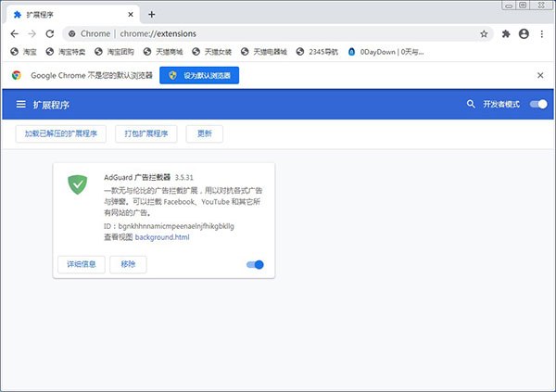556x392 pixels.
Task: Open the 淘宝 bookmark
Action: click(23, 52)
